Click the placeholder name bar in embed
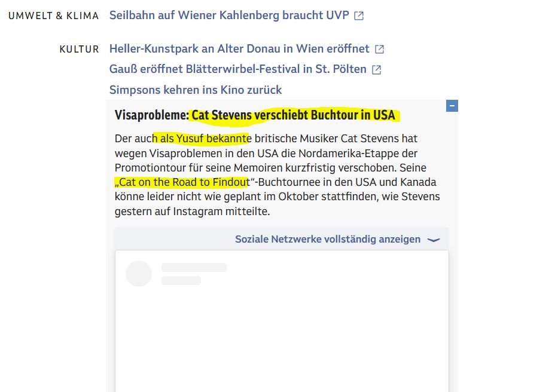The height and width of the screenshot is (392, 555). click(x=194, y=268)
